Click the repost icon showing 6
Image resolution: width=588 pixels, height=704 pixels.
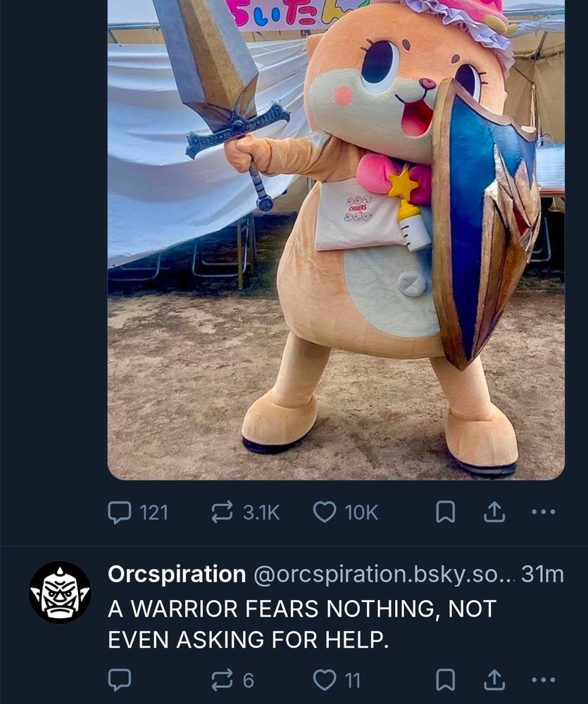click(220, 679)
